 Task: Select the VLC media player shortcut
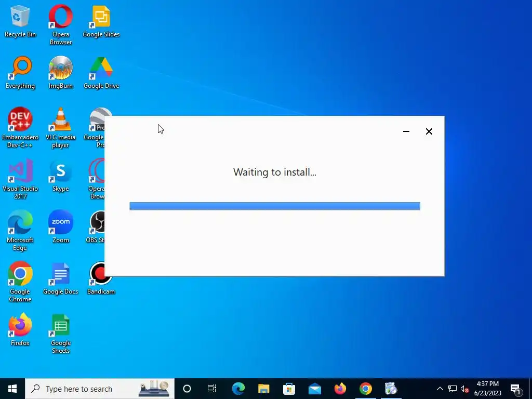pos(60,128)
